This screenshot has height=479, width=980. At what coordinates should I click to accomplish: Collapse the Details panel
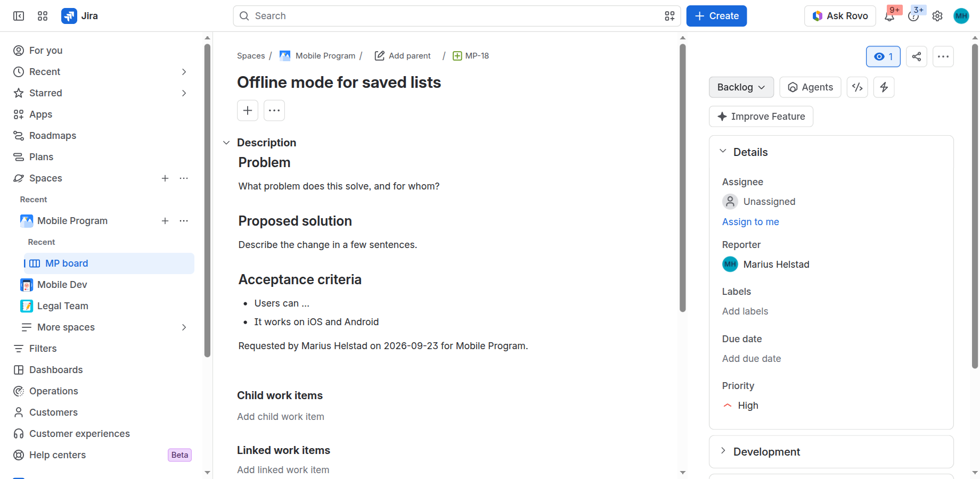pyautogui.click(x=723, y=152)
